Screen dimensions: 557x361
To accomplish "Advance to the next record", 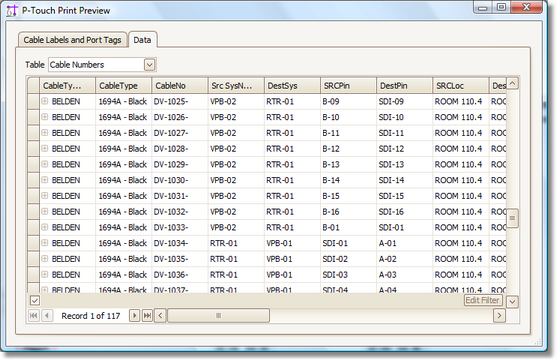I will (134, 316).
